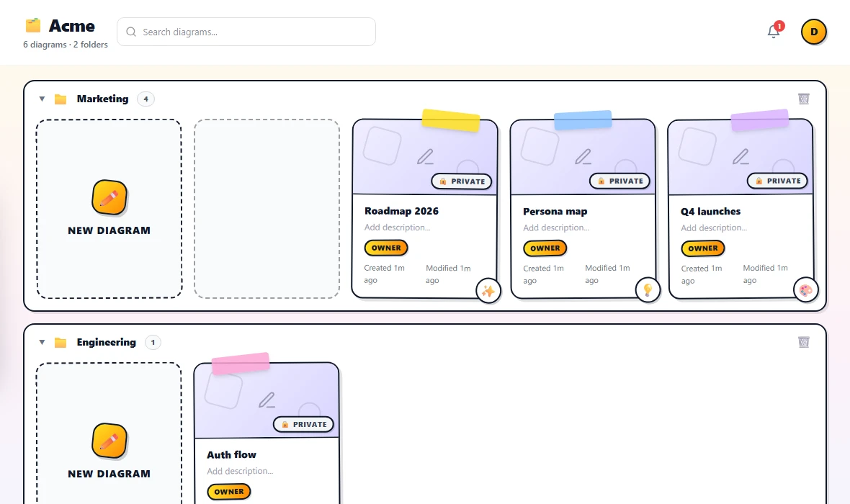The height and width of the screenshot is (504, 850).
Task: Click the lightbulb sticker on Persona map
Action: (x=648, y=290)
